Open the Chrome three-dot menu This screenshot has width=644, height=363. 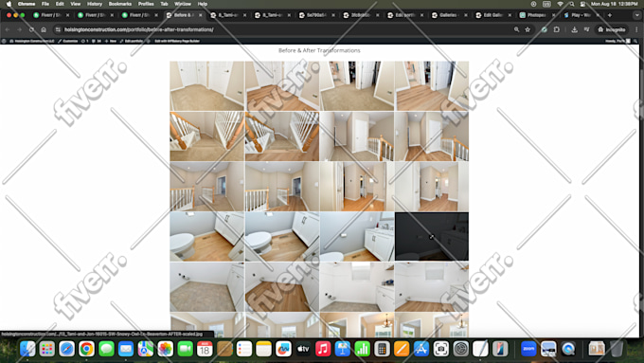click(x=636, y=29)
